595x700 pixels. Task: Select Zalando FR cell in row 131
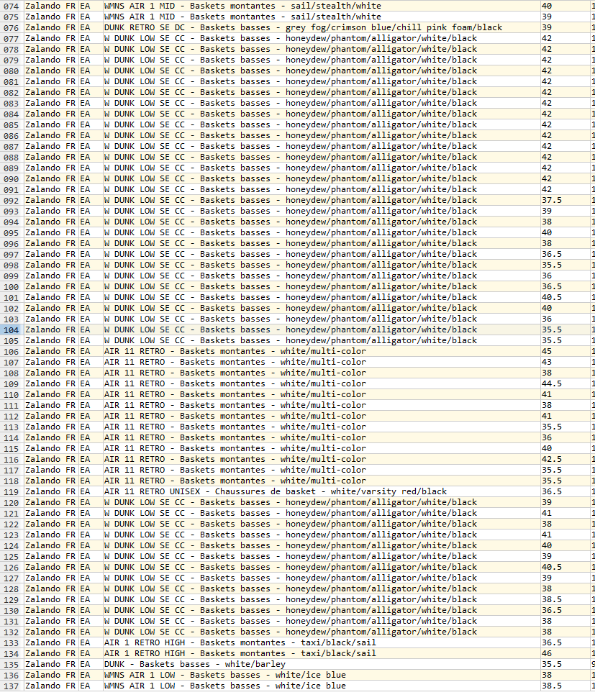50,621
